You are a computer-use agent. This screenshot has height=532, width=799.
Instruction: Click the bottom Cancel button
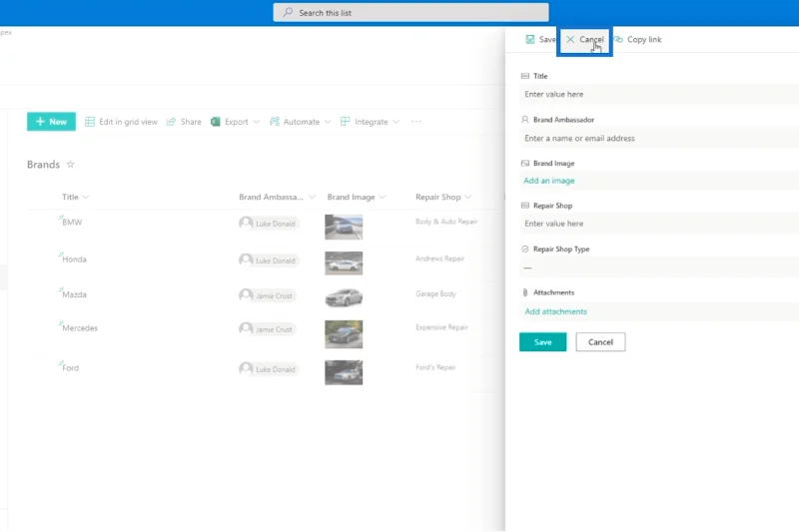tap(600, 342)
